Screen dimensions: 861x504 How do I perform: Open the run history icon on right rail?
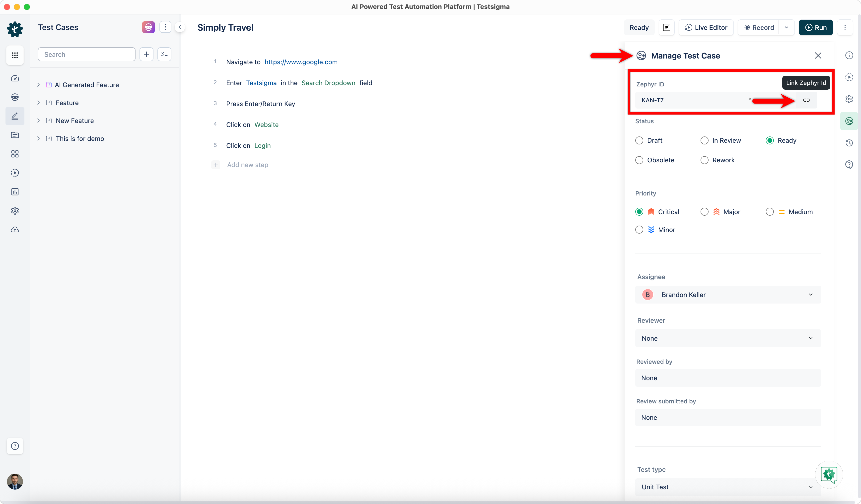(849, 77)
